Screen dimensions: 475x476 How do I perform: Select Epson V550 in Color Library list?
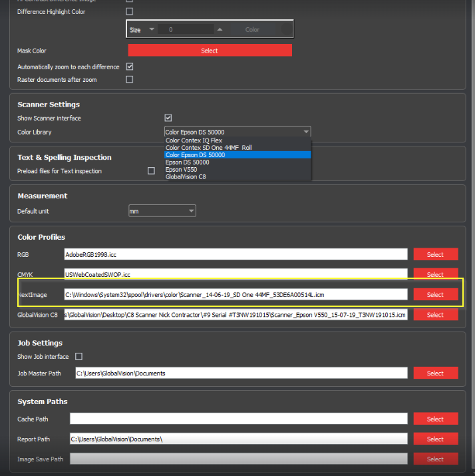pos(182,169)
